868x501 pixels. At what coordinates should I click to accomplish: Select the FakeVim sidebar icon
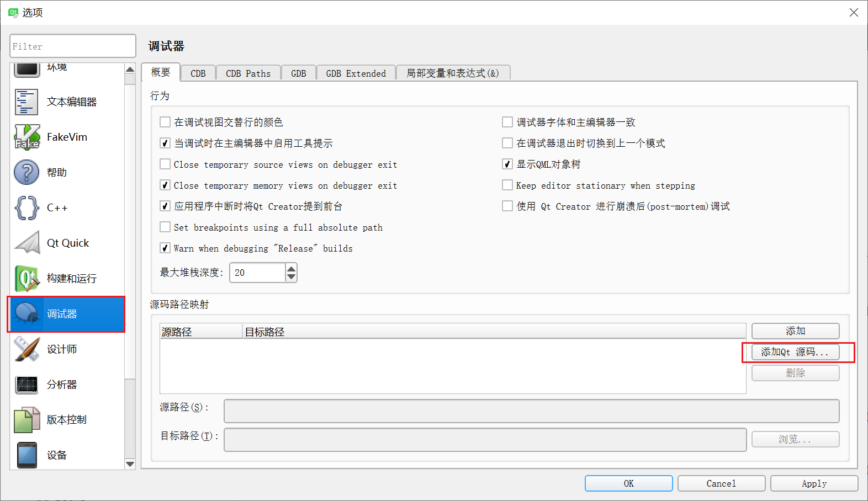[x=27, y=137]
